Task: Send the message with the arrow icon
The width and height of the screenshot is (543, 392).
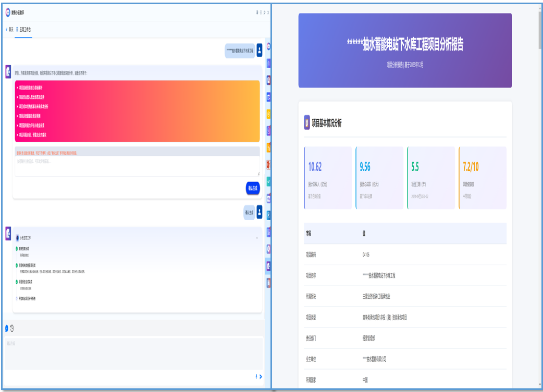Action: click(261, 377)
